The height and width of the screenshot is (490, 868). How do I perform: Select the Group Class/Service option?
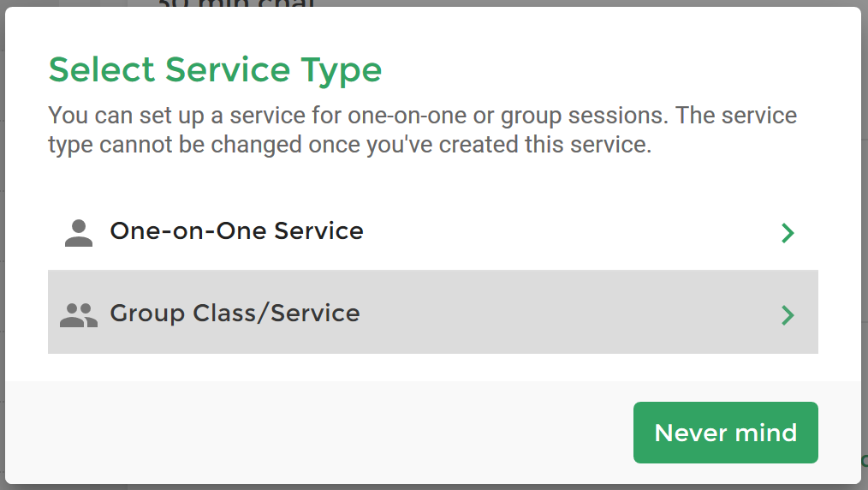coord(433,312)
